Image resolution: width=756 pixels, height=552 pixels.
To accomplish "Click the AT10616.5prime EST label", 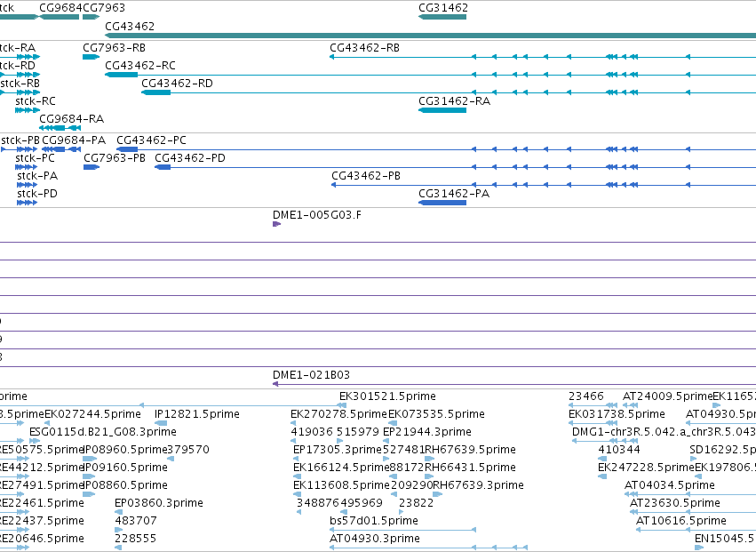I will tap(681, 522).
